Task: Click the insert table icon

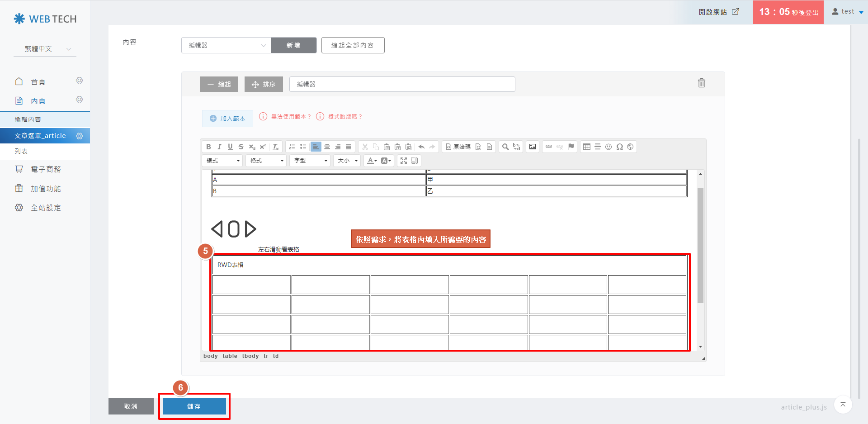Action: [586, 147]
